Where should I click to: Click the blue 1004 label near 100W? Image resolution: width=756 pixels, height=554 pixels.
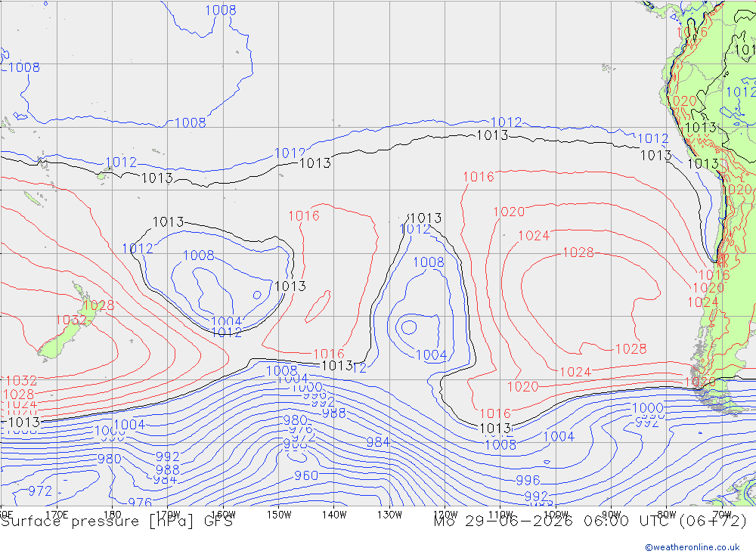(559, 436)
